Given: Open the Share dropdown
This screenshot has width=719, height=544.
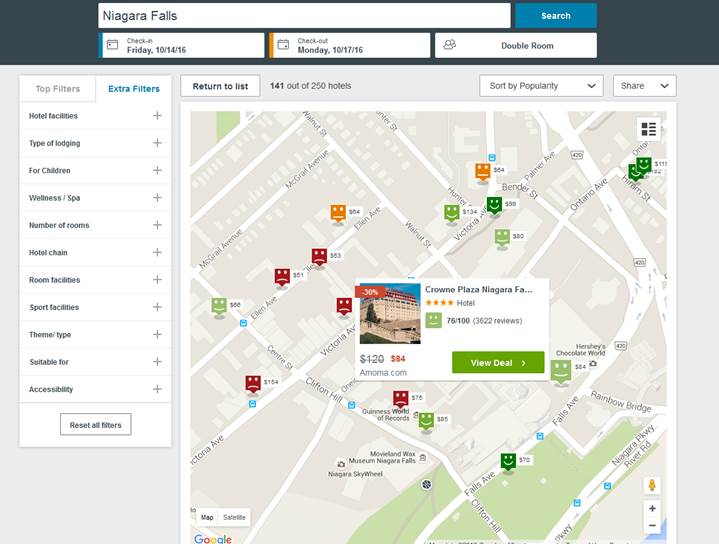Looking at the screenshot, I should (644, 86).
